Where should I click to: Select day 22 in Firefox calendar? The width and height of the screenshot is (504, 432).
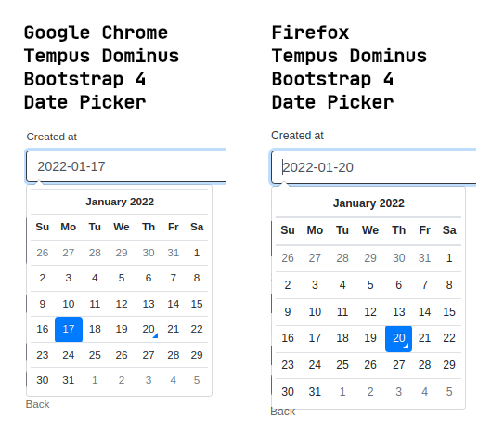pos(449,338)
